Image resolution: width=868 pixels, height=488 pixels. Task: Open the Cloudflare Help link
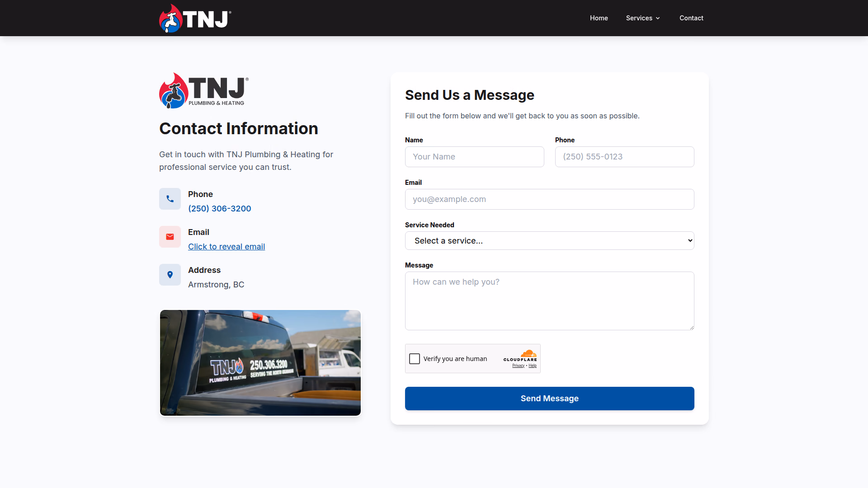533,366
